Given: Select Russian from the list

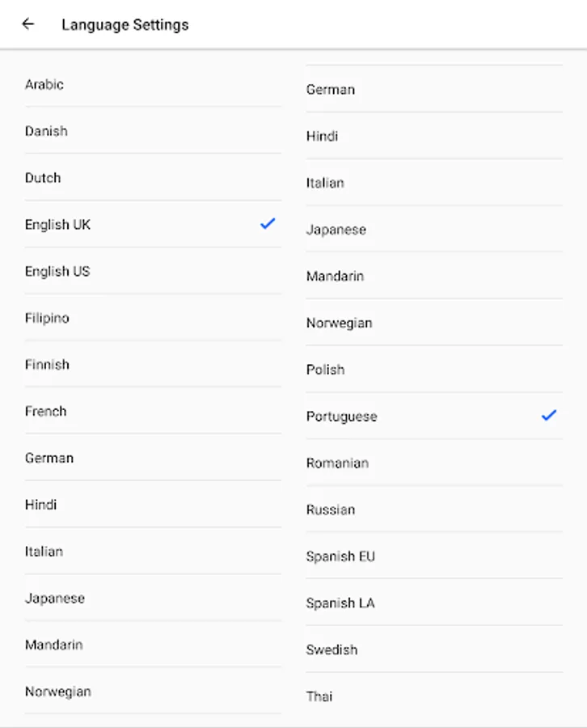Looking at the screenshot, I should tap(331, 510).
